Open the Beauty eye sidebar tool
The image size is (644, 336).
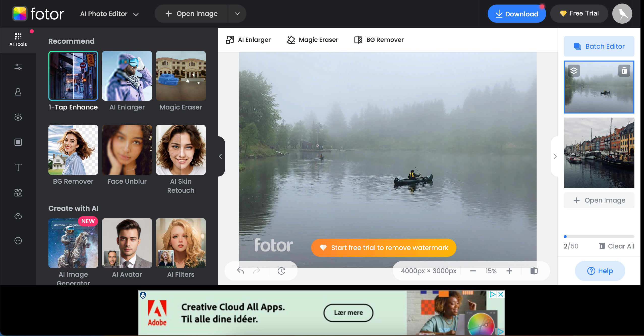(x=18, y=117)
